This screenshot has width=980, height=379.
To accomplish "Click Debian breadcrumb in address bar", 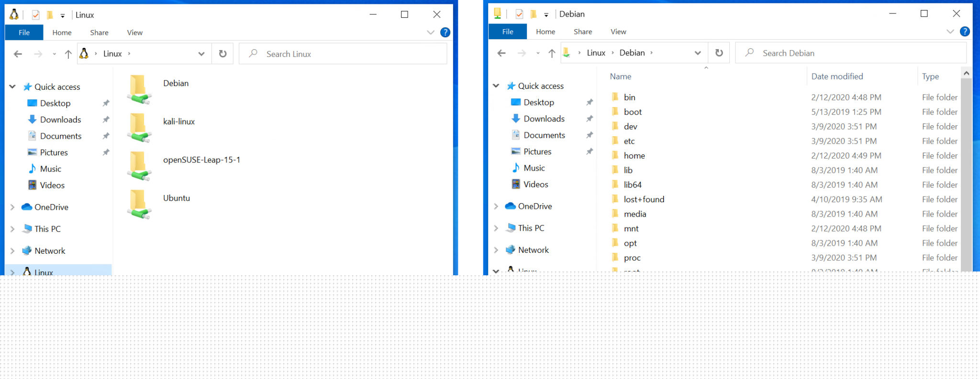I will tap(632, 53).
